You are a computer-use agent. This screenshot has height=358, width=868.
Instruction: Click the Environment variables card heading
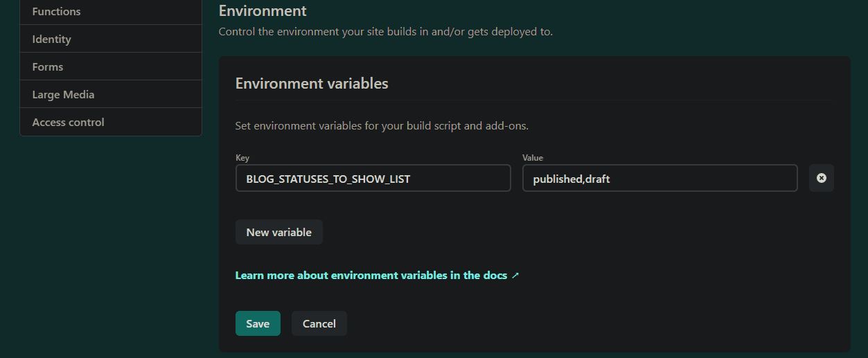[x=312, y=84]
